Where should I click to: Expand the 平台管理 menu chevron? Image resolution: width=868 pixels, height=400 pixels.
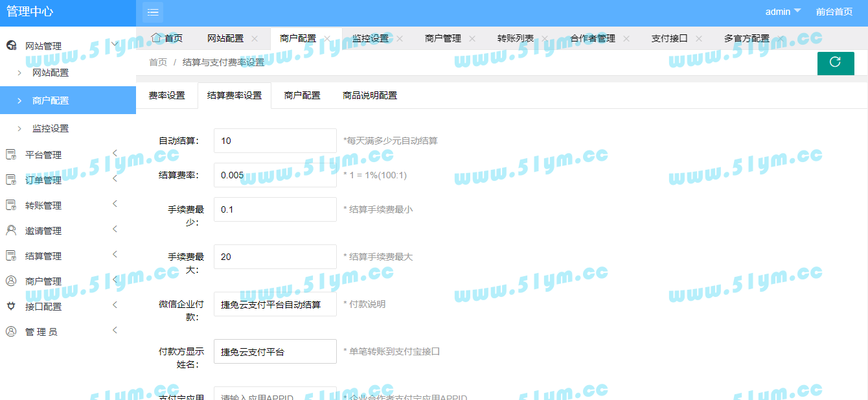click(x=115, y=153)
